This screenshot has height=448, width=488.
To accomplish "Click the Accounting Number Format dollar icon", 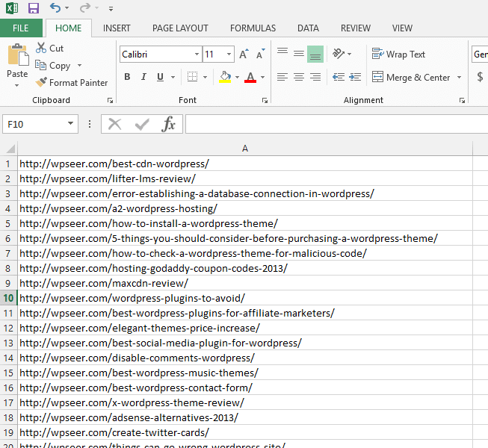I will (481, 77).
